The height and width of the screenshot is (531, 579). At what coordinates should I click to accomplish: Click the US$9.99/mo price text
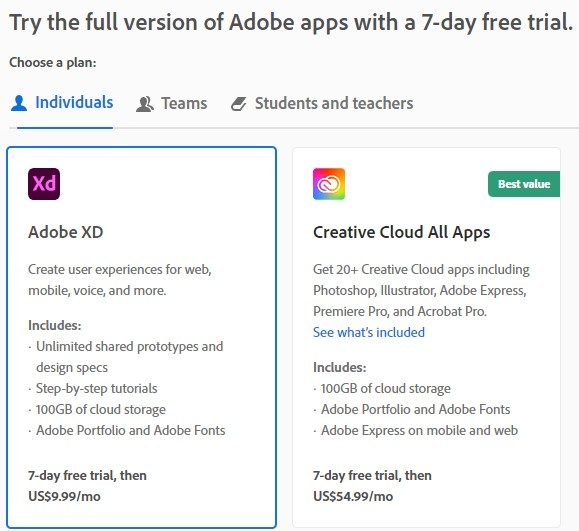click(64, 496)
